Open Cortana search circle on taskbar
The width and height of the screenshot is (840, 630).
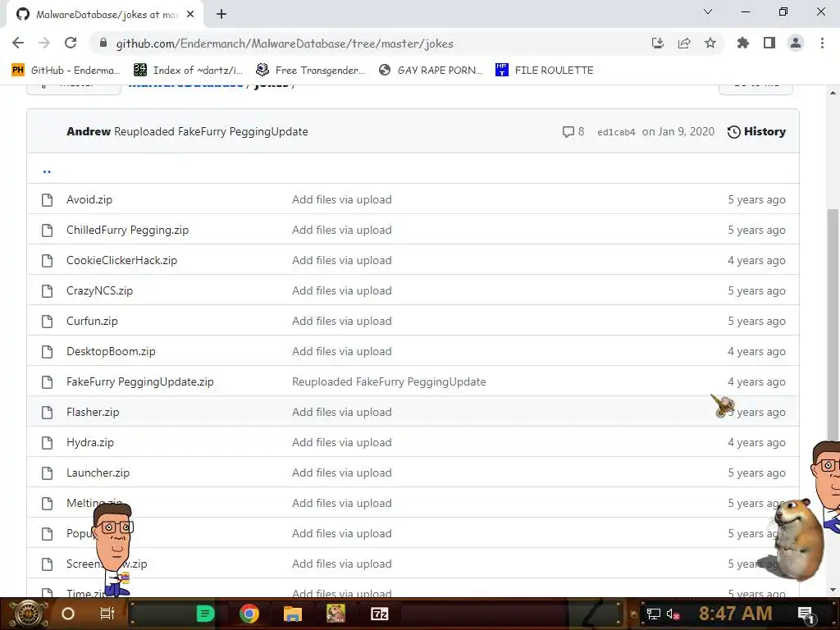point(68,614)
